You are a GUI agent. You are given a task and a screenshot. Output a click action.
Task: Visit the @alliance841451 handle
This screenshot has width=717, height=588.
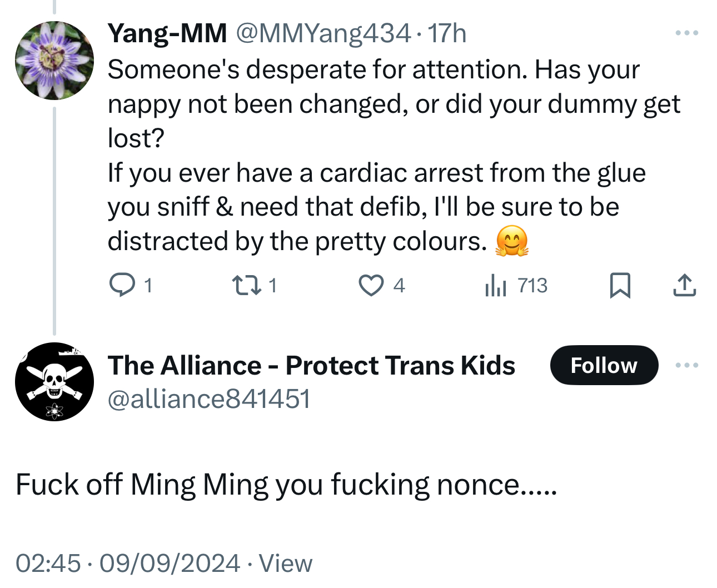click(x=209, y=399)
